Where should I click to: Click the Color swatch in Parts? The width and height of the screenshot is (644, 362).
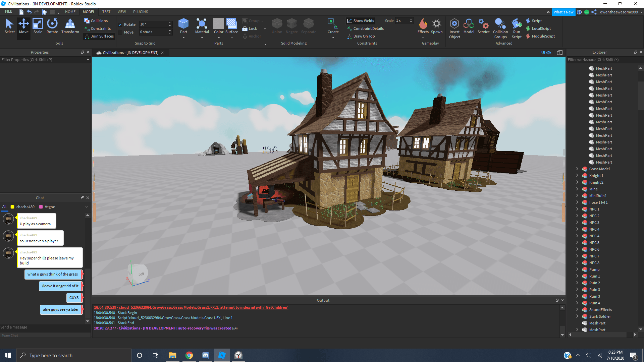point(219,23)
